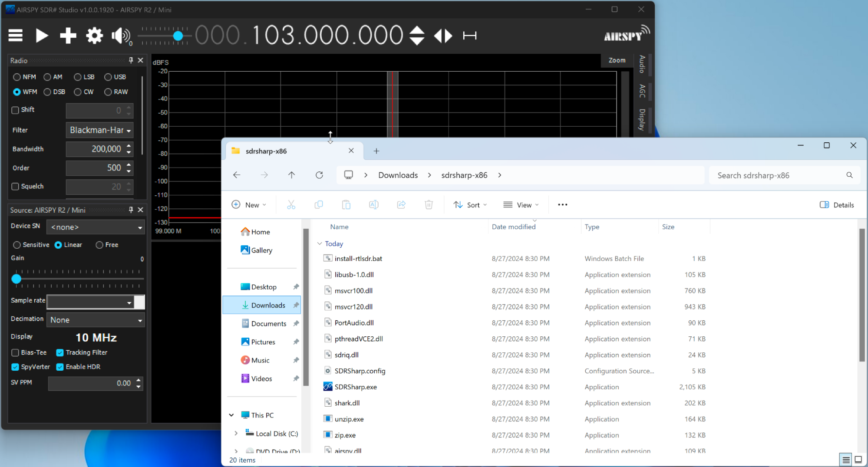The width and height of the screenshot is (868, 467).
Task: Enable the Squelch checkbox
Action: tap(16, 186)
